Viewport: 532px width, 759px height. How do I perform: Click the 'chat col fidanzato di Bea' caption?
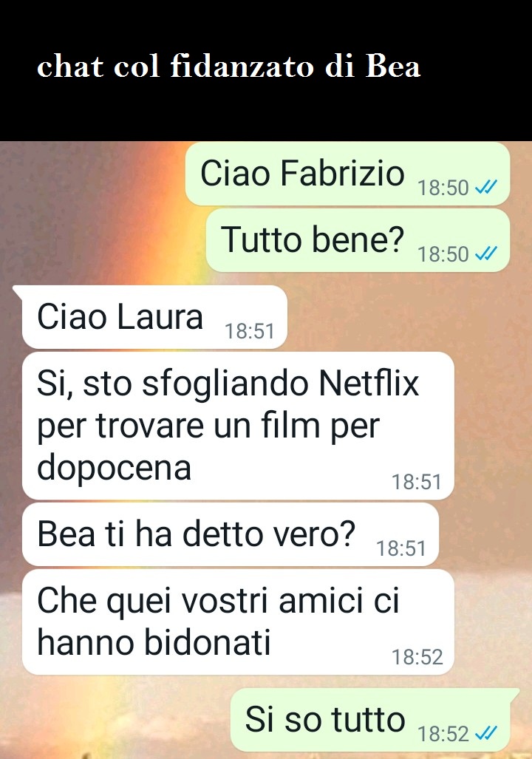point(228,66)
